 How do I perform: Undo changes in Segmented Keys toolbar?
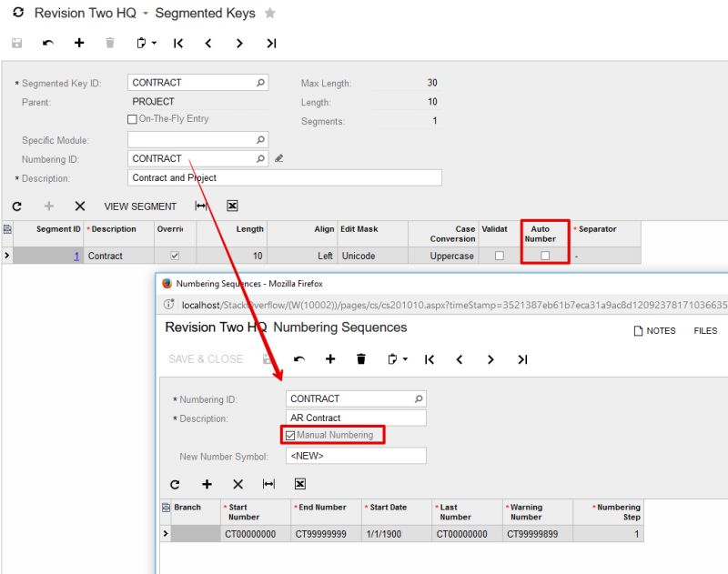(48, 43)
